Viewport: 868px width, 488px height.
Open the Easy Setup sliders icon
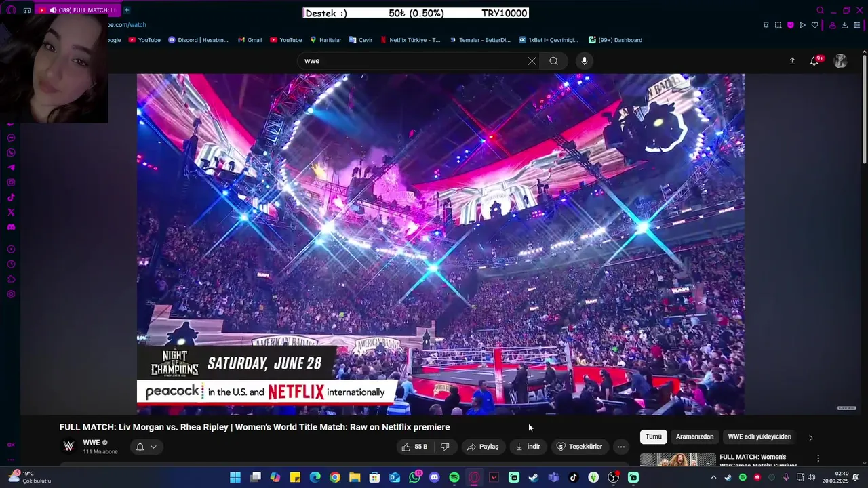856,25
